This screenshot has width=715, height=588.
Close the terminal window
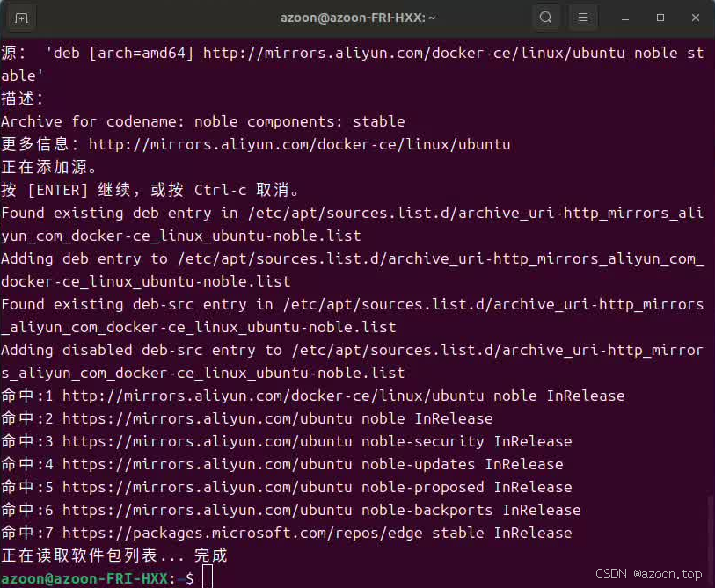696,18
